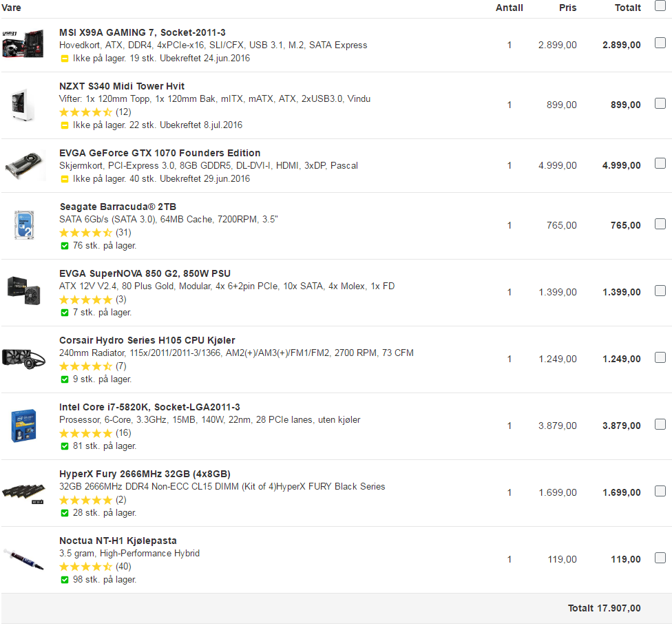Click green in-stock icon for EVGA SuperNOVA
This screenshot has height=628, width=672.
coord(65,313)
